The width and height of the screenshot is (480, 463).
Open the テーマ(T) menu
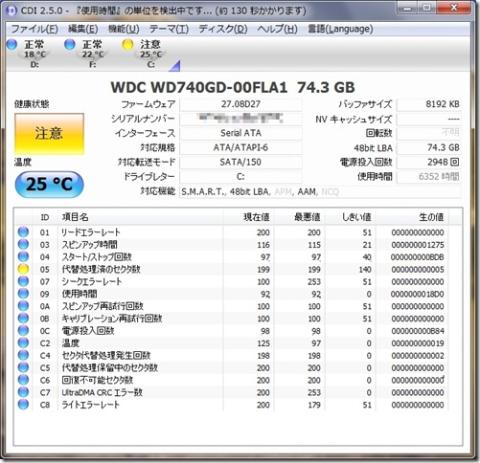coord(169,29)
